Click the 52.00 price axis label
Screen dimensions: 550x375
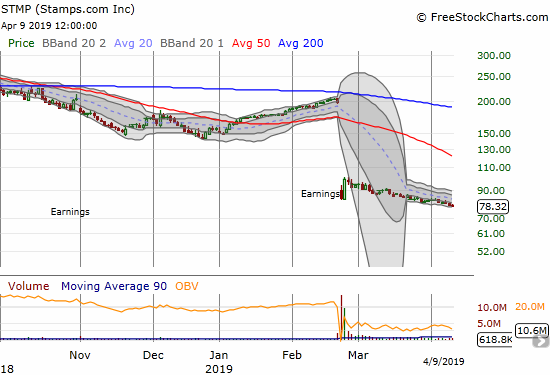[491, 251]
